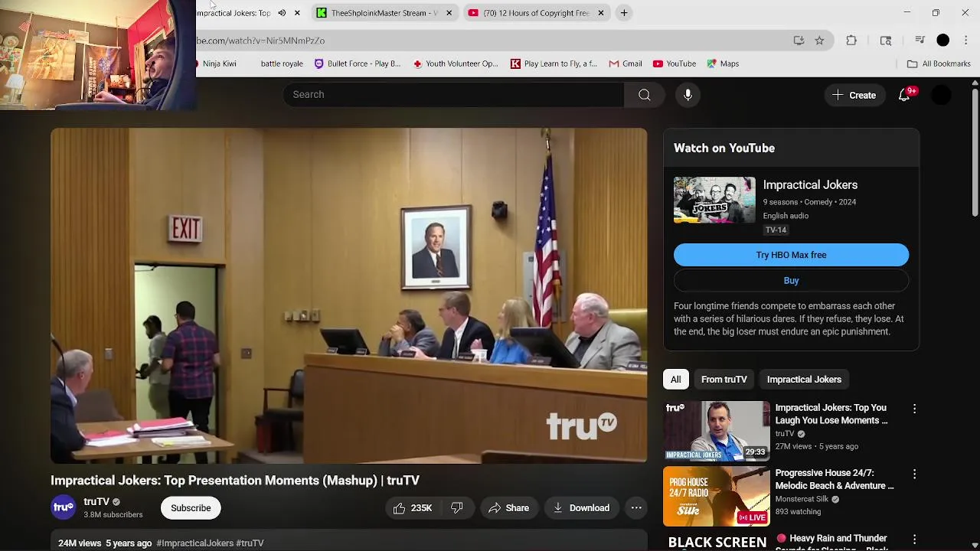Click the #ImpracticalJokers hashtag
Image resolution: width=980 pixels, height=551 pixels.
[x=194, y=543]
